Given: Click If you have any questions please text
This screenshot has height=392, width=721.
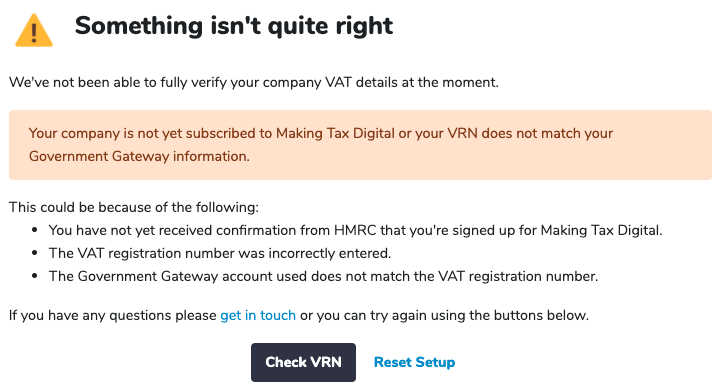Looking at the screenshot, I should (x=113, y=315).
